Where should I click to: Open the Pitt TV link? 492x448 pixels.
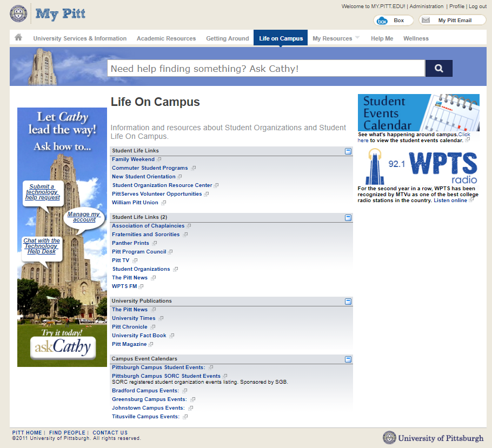pyautogui.click(x=121, y=260)
